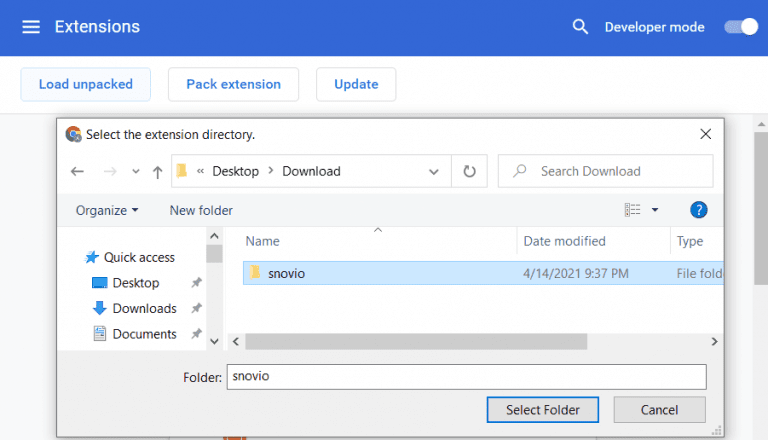
Task: Click the Pack extension button
Action: point(233,85)
